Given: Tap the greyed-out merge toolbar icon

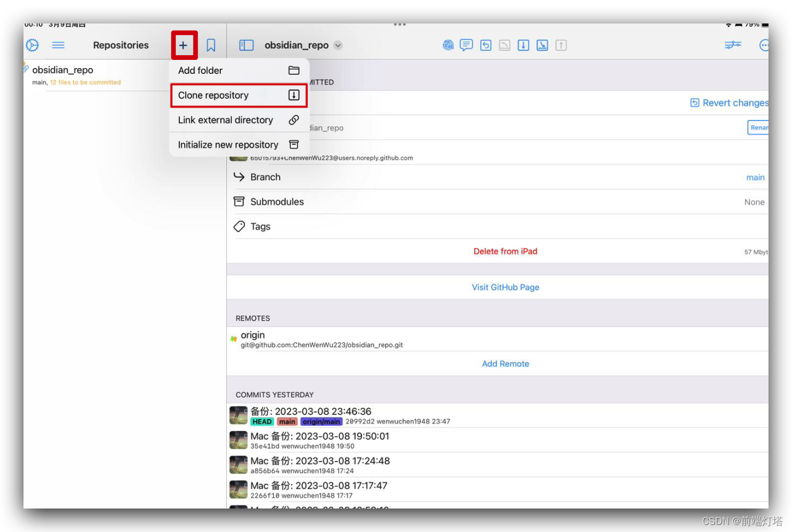Looking at the screenshot, I should pyautogui.click(x=505, y=45).
